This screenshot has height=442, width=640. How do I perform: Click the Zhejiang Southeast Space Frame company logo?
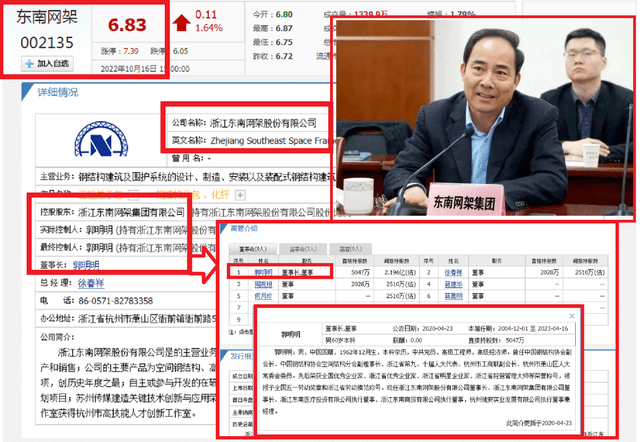point(101,139)
